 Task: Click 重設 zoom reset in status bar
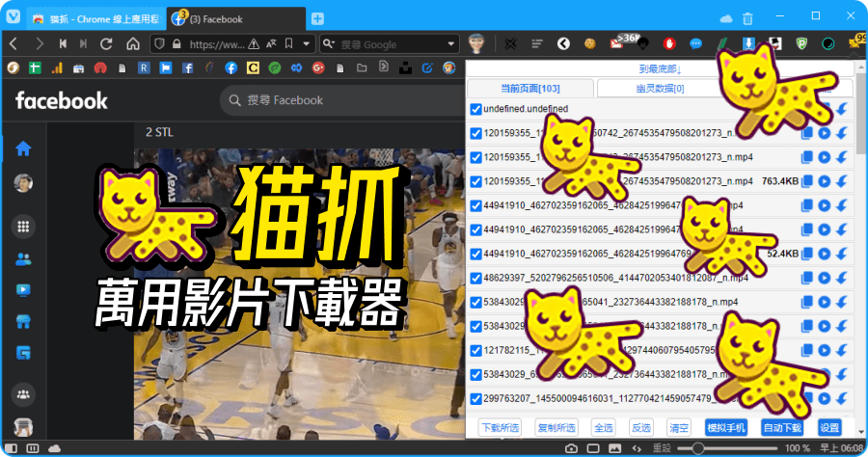pos(662,448)
